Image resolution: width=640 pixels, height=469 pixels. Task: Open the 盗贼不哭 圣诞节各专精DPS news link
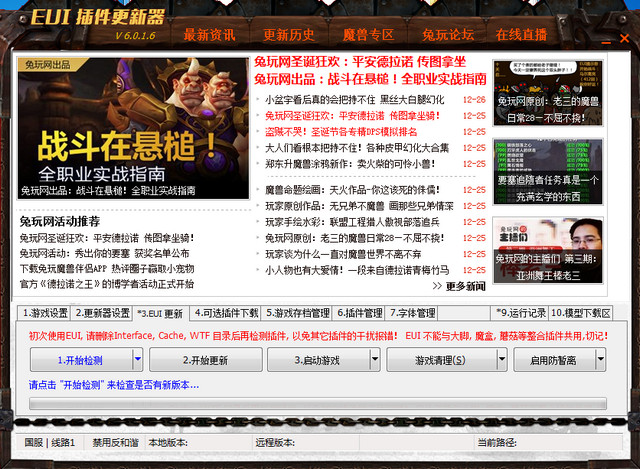[x=342, y=131]
